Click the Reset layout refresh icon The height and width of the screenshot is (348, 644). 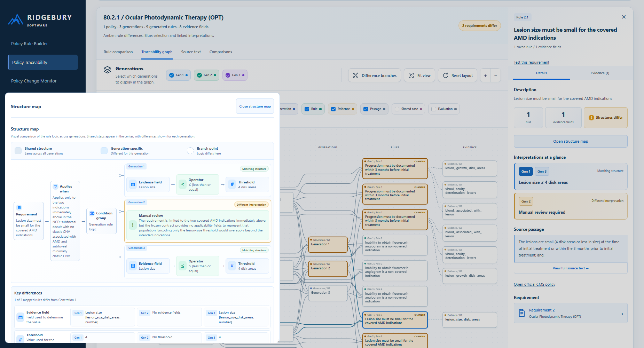(445, 76)
